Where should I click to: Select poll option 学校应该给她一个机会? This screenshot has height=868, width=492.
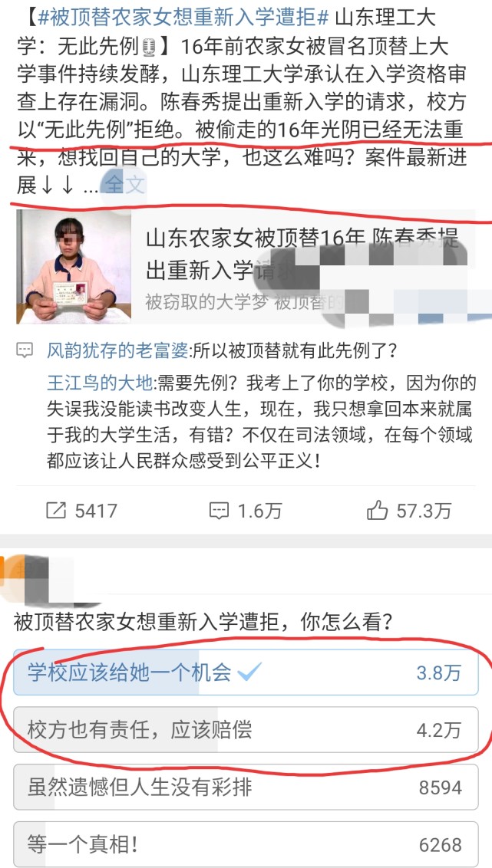(x=246, y=672)
